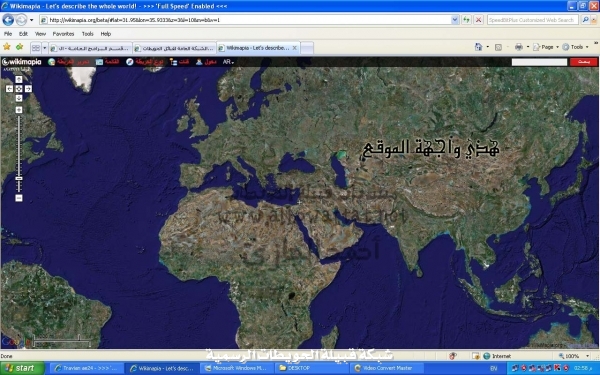Switch to the Wikimapia tab
The width and height of the screenshot is (600, 375).
[x=258, y=48]
